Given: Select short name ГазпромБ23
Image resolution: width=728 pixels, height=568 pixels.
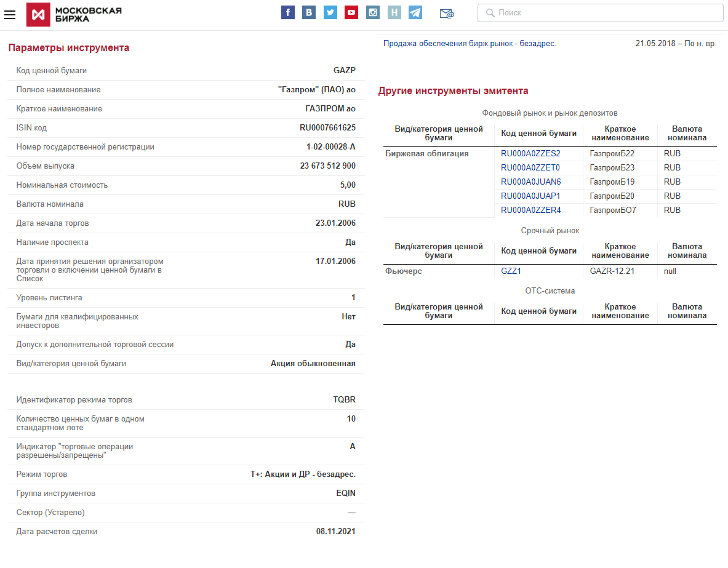Looking at the screenshot, I should click(x=612, y=167).
